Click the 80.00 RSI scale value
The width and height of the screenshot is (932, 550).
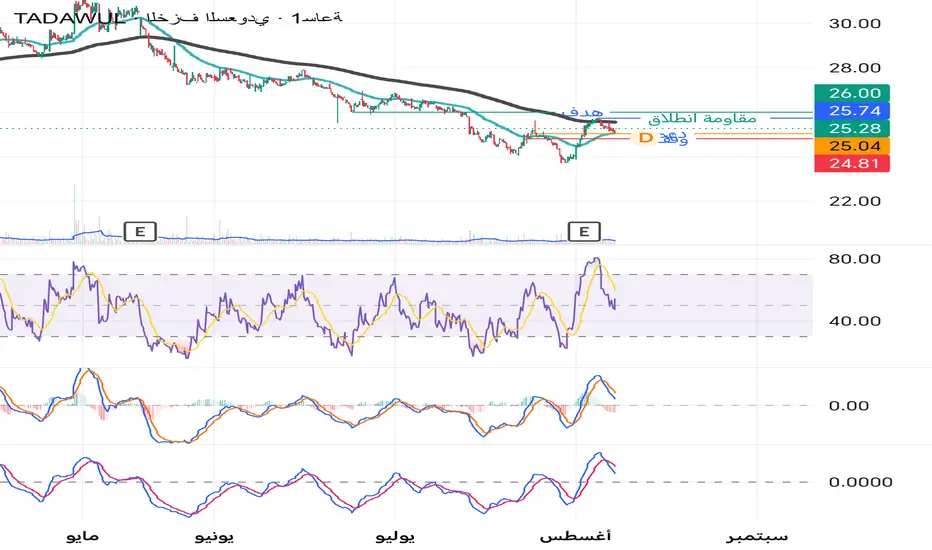[855, 259]
